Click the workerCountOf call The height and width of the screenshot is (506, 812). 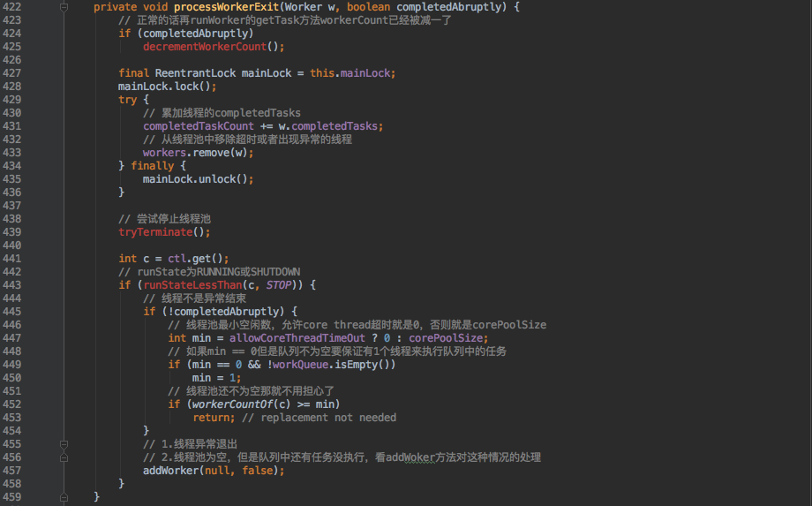(232, 404)
